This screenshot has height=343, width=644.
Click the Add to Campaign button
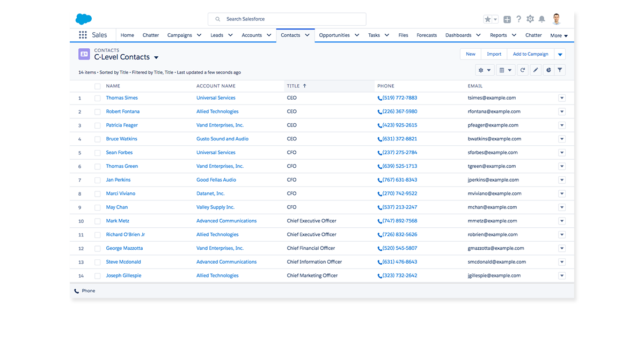530,54
